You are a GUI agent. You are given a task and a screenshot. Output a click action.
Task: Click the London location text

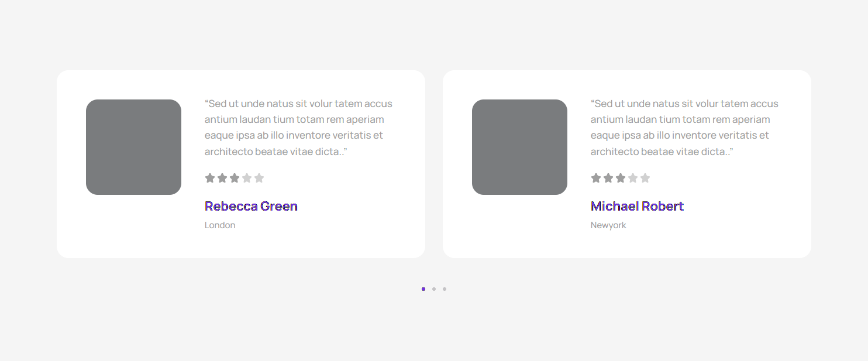tap(220, 225)
